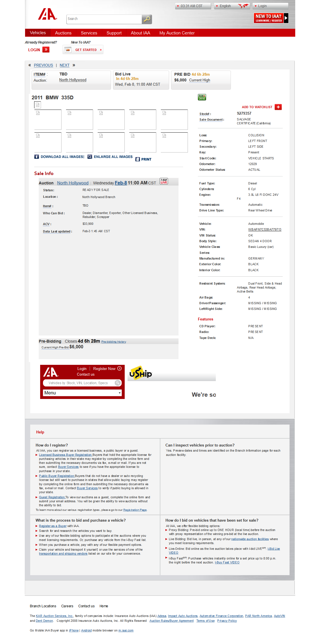Click the Auction Rules/Buyer Agreement link

[x=171, y=621]
